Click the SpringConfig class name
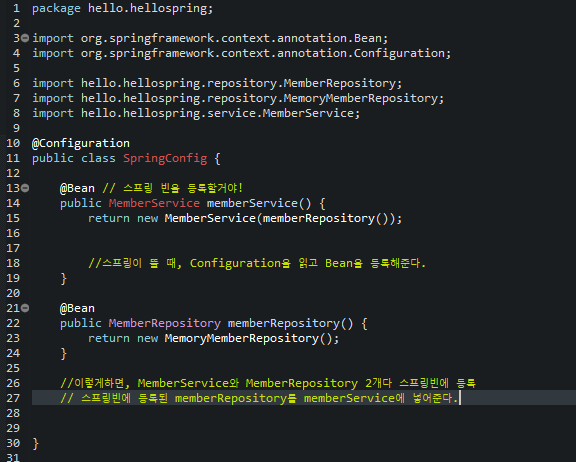Viewport: 576px width, 462px height. click(x=165, y=159)
